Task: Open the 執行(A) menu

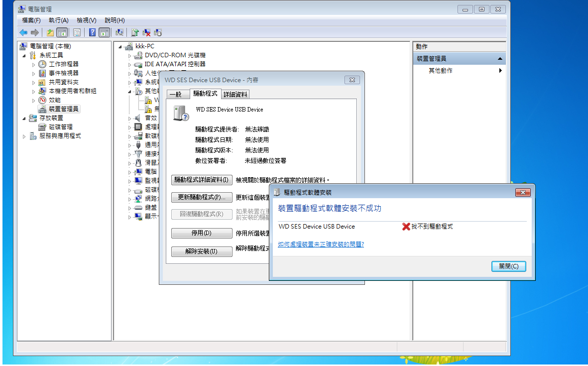Action: coord(58,20)
